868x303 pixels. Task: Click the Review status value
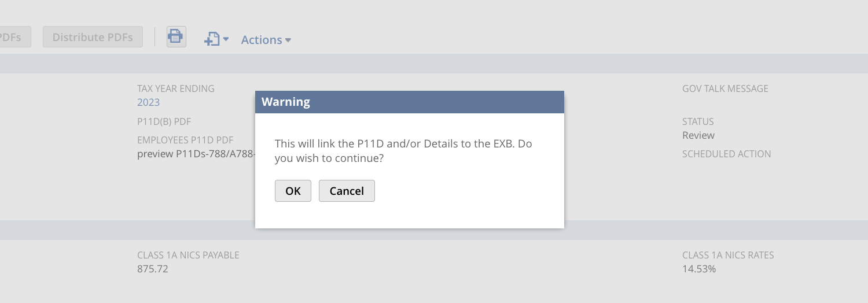pyautogui.click(x=698, y=135)
